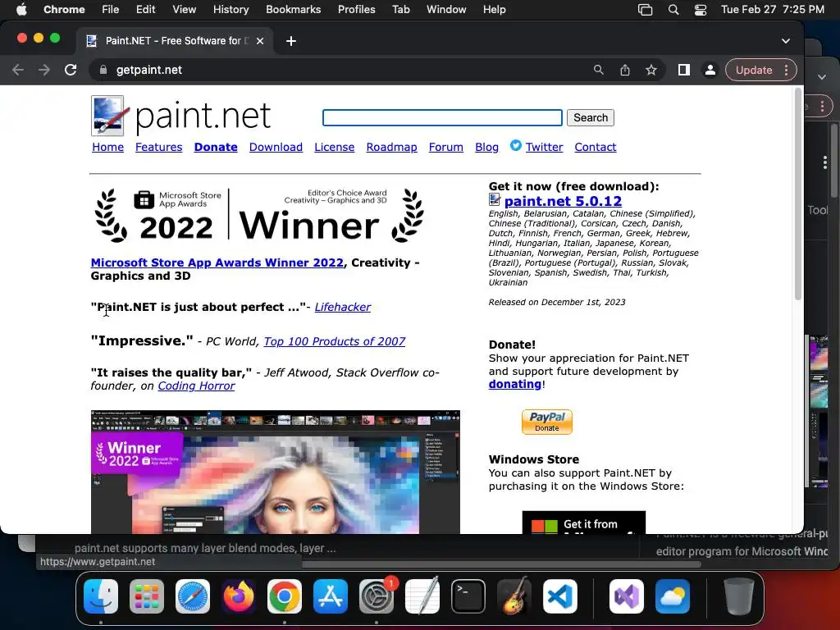Click the Home navigation link
Image resolution: width=840 pixels, height=630 pixels.
107,147
